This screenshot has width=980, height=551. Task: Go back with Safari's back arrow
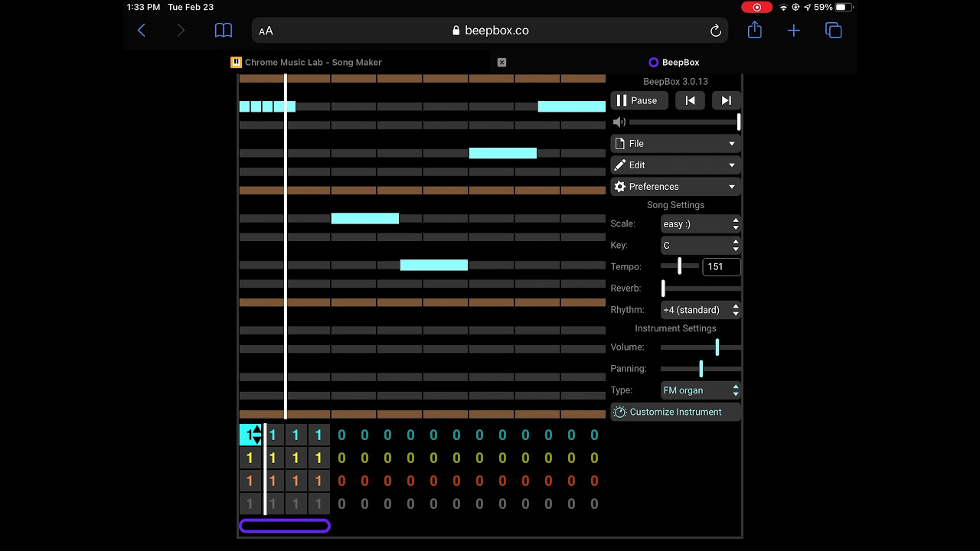tap(142, 31)
